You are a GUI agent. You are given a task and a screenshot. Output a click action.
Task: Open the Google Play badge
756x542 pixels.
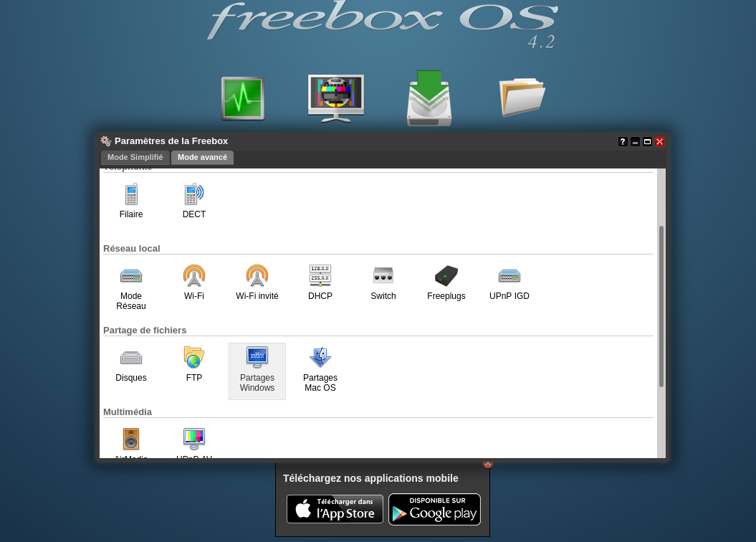pyautogui.click(x=434, y=509)
